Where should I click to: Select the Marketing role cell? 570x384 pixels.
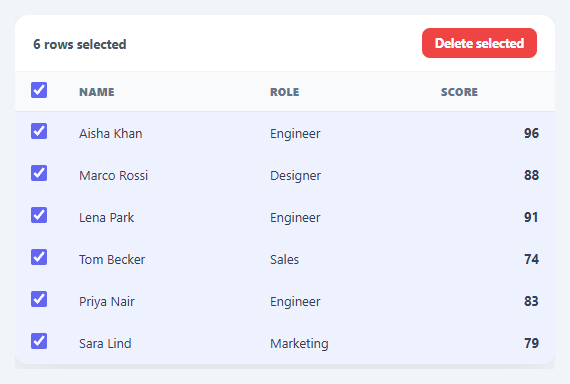pyautogui.click(x=299, y=344)
